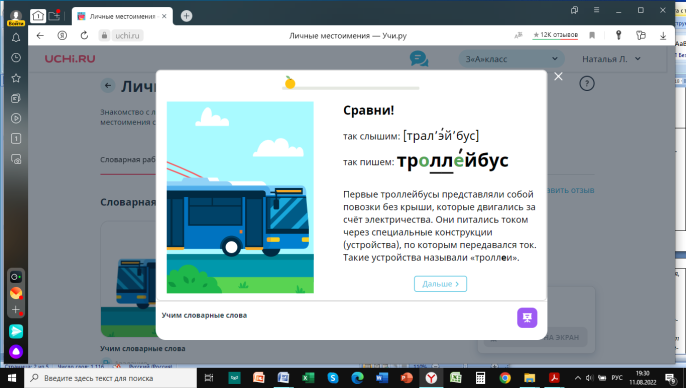Open the browser hamburger menu
The height and width of the screenshot is (388, 686).
[x=596, y=10]
